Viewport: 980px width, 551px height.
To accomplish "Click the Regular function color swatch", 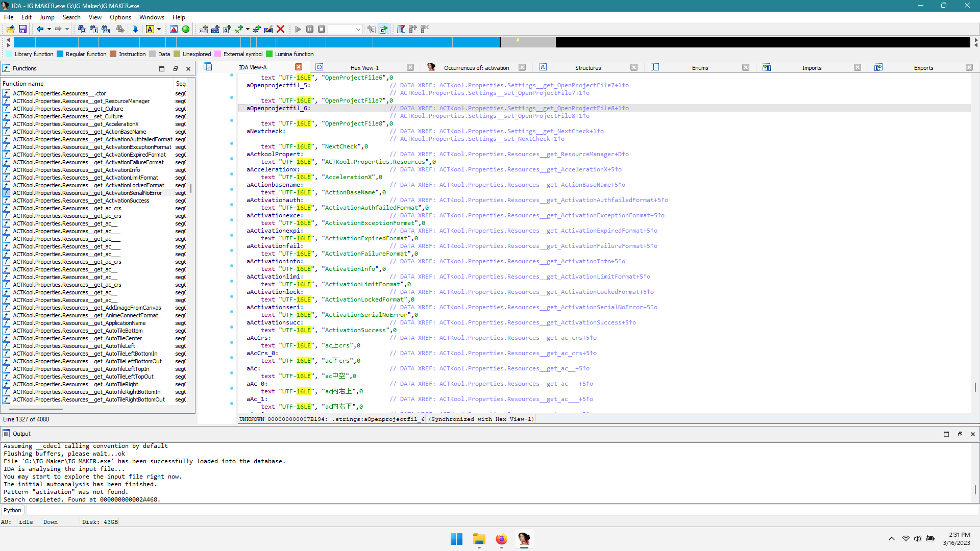I will [x=60, y=54].
